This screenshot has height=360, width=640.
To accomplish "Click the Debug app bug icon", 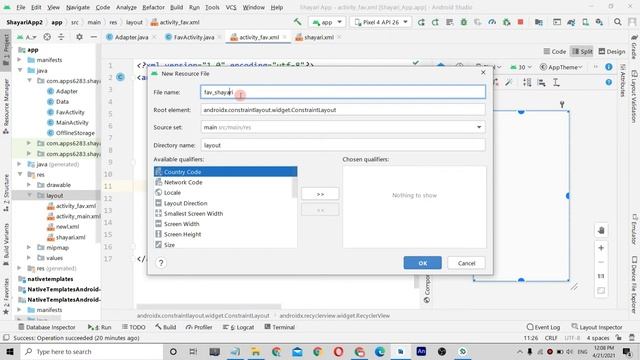I will coord(464,22).
